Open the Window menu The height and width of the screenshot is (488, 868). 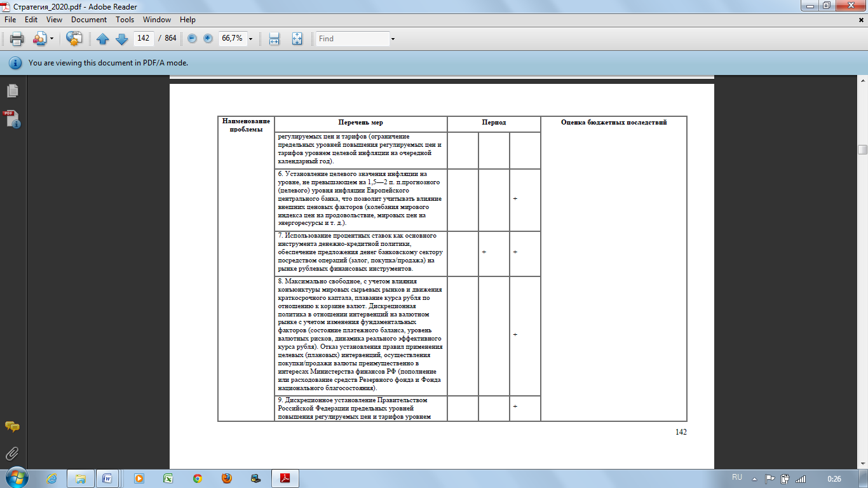tap(157, 20)
